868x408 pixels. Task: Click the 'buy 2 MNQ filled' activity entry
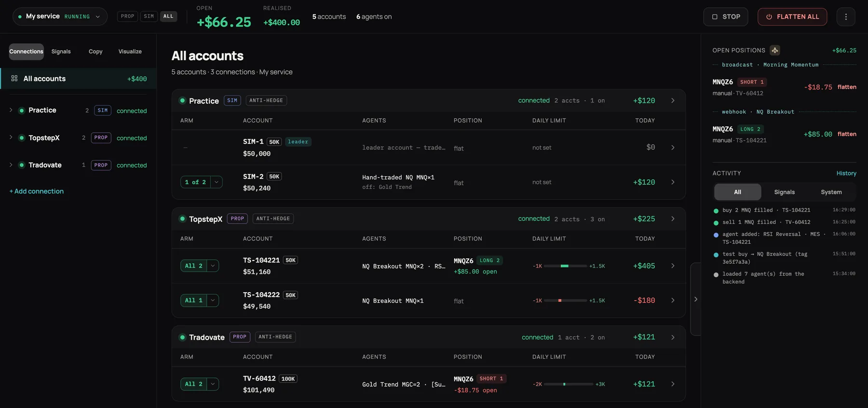pyautogui.click(x=784, y=210)
